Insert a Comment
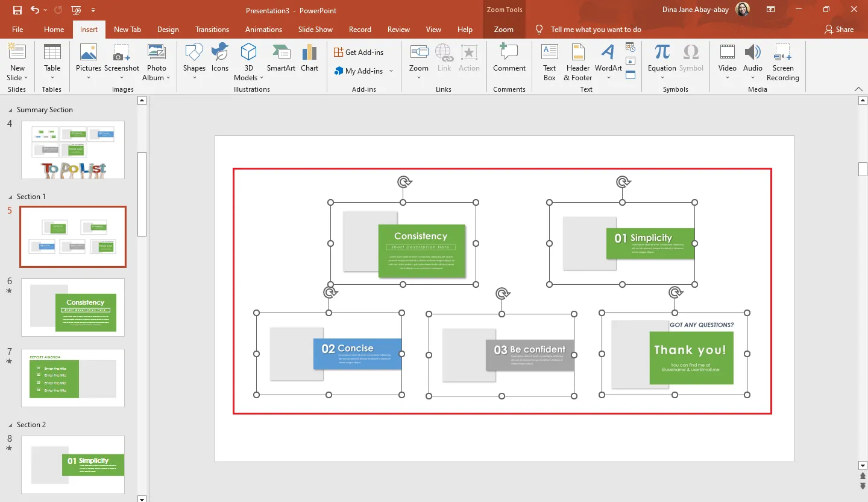This screenshot has height=502, width=868. (x=509, y=59)
